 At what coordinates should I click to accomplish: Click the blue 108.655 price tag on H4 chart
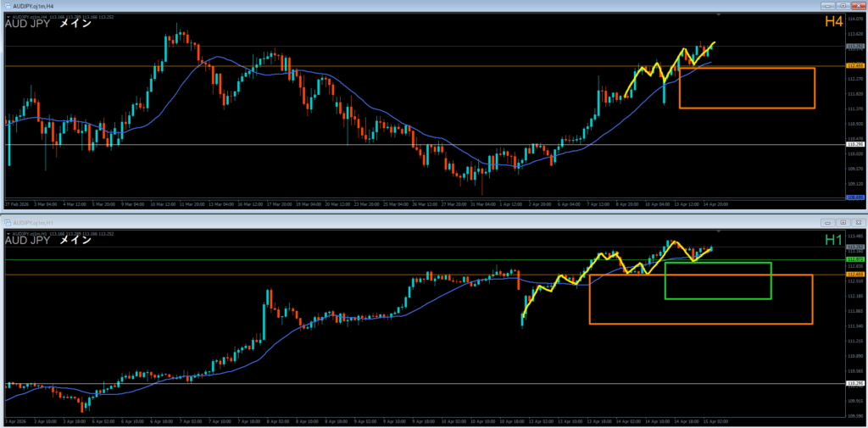(x=854, y=197)
